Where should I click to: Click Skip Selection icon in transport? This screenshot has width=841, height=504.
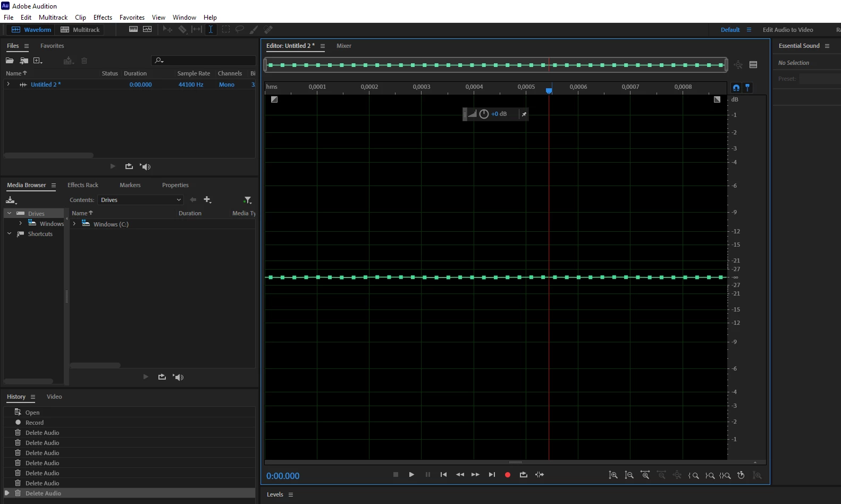point(540,475)
